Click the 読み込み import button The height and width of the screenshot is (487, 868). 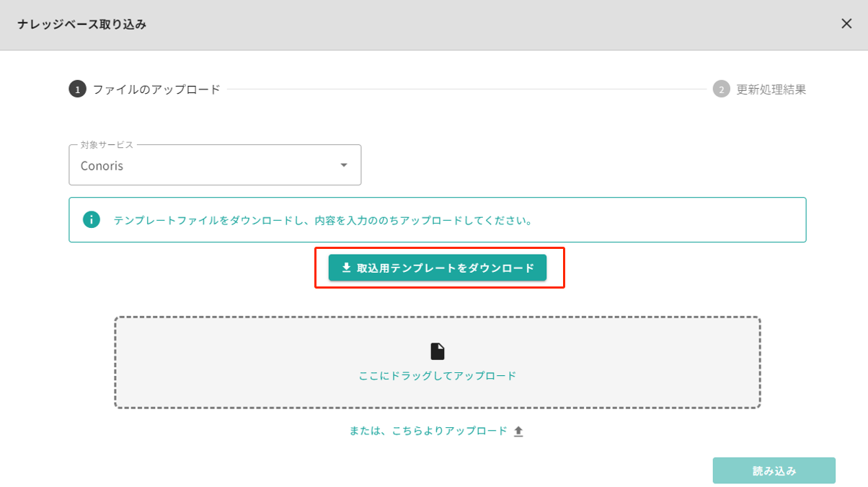click(x=774, y=470)
